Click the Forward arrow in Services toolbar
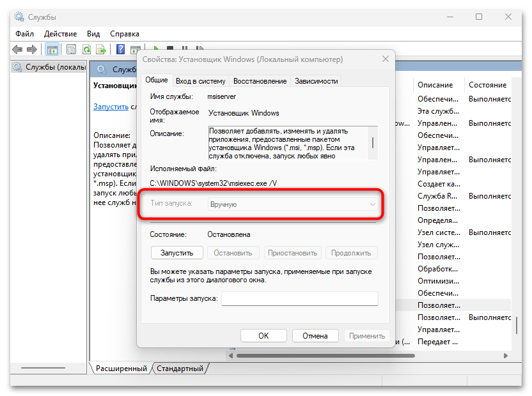Viewport: 532px width, 396px height. click(x=32, y=50)
